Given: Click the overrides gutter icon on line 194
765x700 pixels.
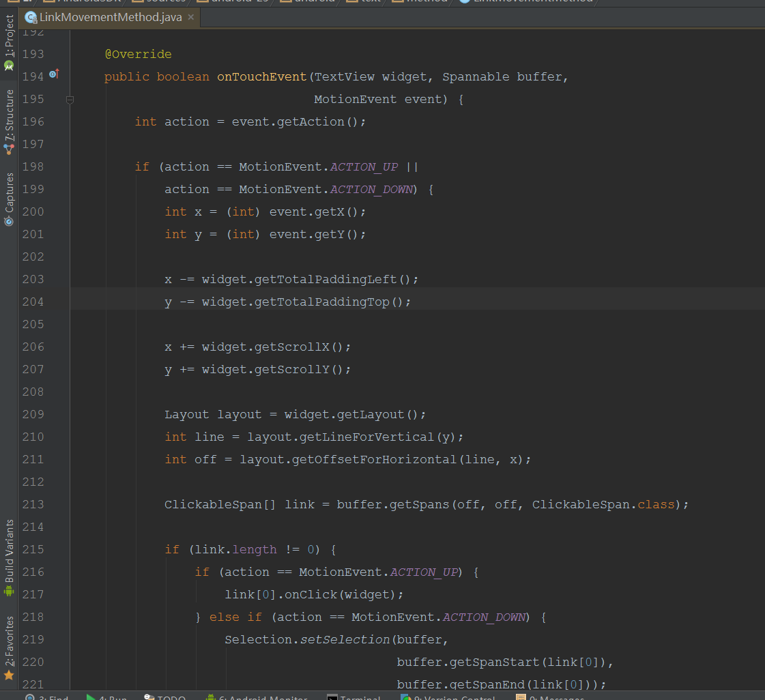Looking at the screenshot, I should click(54, 74).
